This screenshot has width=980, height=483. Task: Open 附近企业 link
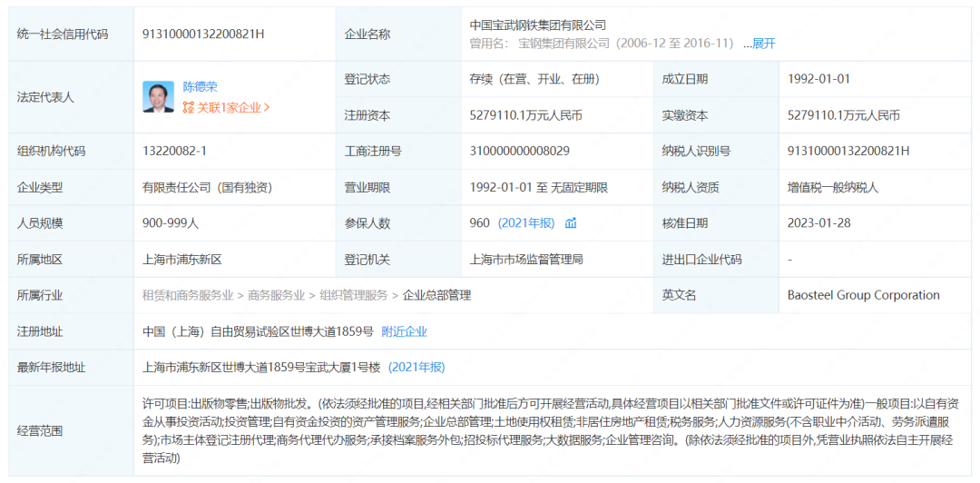[x=405, y=331]
